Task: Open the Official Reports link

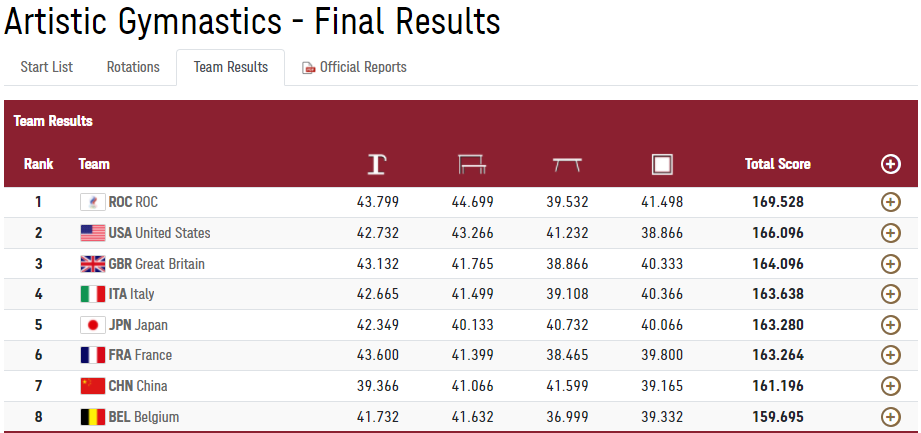Action: [x=362, y=67]
